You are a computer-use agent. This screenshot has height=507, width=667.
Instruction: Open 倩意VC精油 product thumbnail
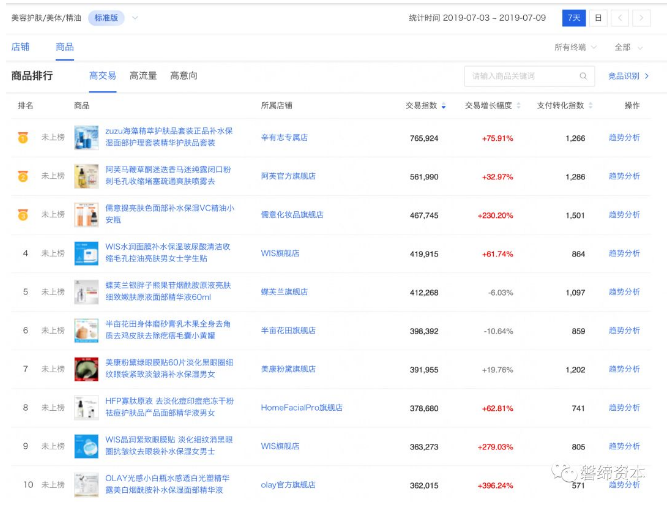click(x=86, y=215)
